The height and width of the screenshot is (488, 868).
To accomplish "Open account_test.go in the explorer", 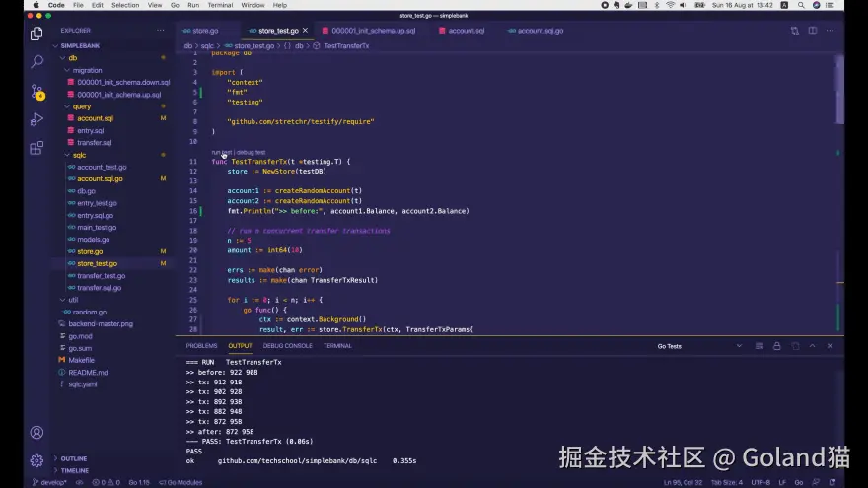I will [x=102, y=167].
